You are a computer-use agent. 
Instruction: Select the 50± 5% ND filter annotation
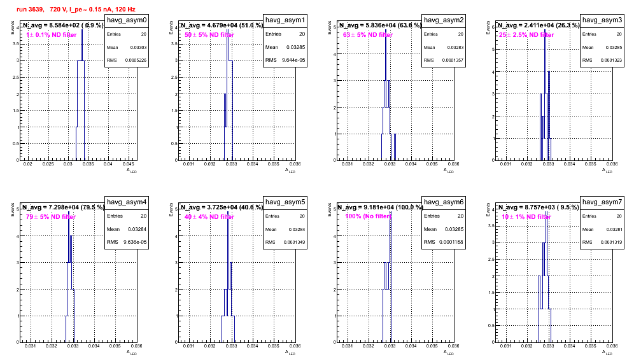click(x=209, y=35)
